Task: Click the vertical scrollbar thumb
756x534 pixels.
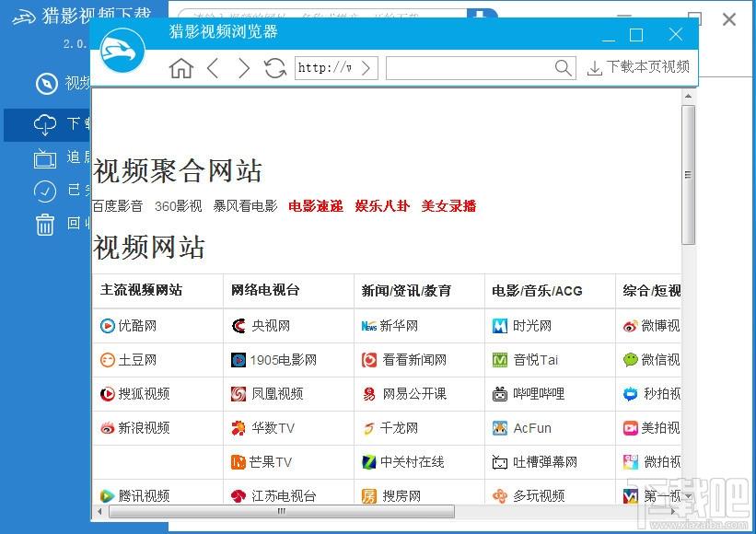Action: (688, 175)
